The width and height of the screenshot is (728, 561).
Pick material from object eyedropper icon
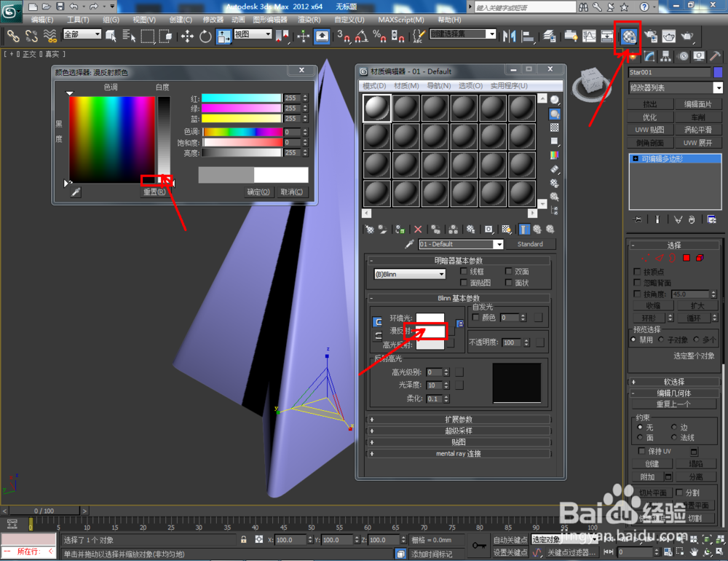tap(409, 244)
